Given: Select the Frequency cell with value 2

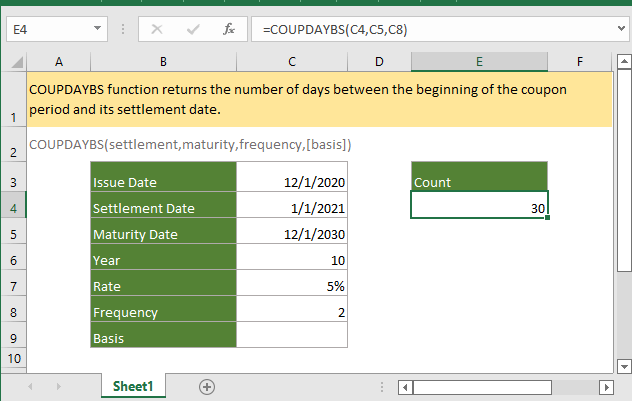Looking at the screenshot, I should (x=292, y=312).
